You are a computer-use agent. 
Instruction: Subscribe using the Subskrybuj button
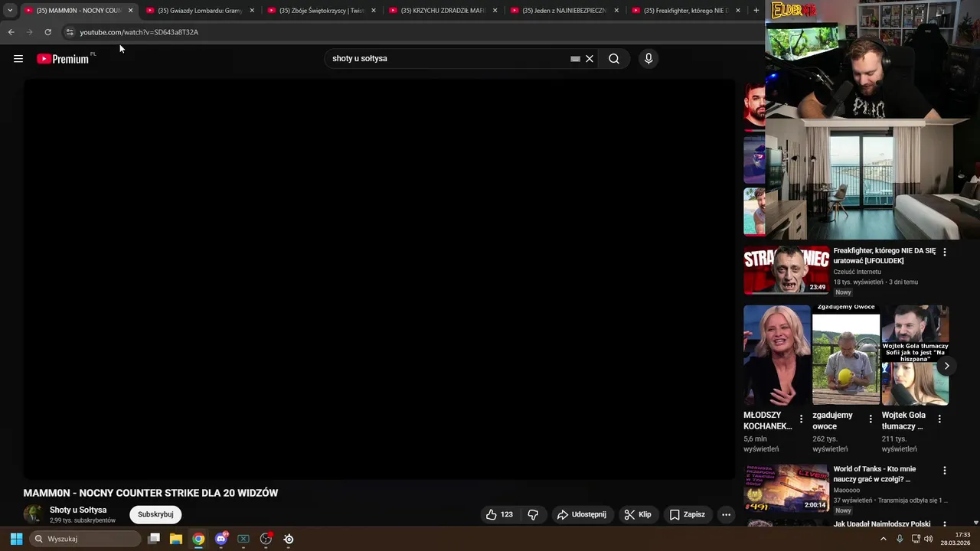[x=155, y=514]
